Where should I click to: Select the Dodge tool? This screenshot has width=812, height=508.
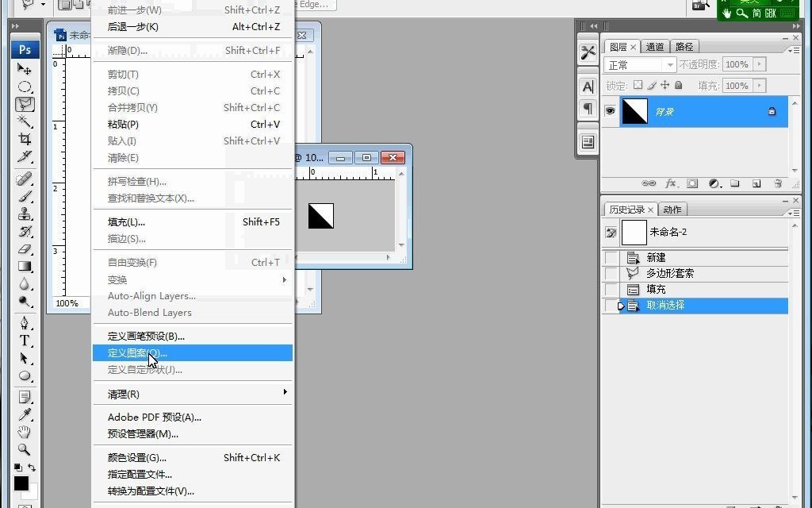click(25, 302)
